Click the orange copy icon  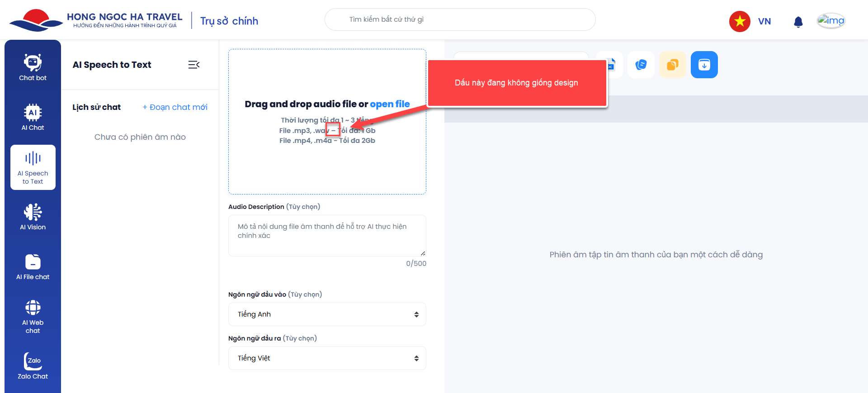point(672,65)
